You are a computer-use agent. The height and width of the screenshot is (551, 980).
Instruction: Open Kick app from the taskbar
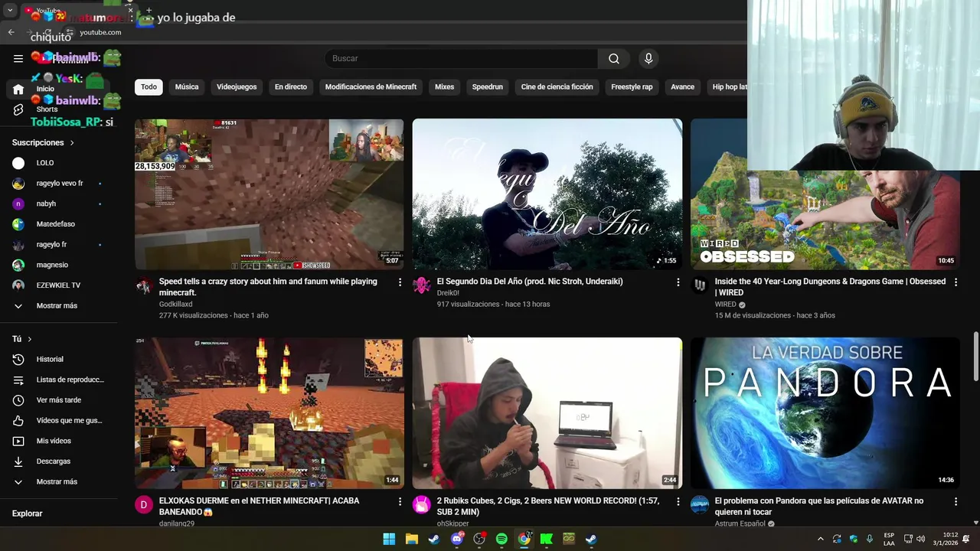coord(547,539)
